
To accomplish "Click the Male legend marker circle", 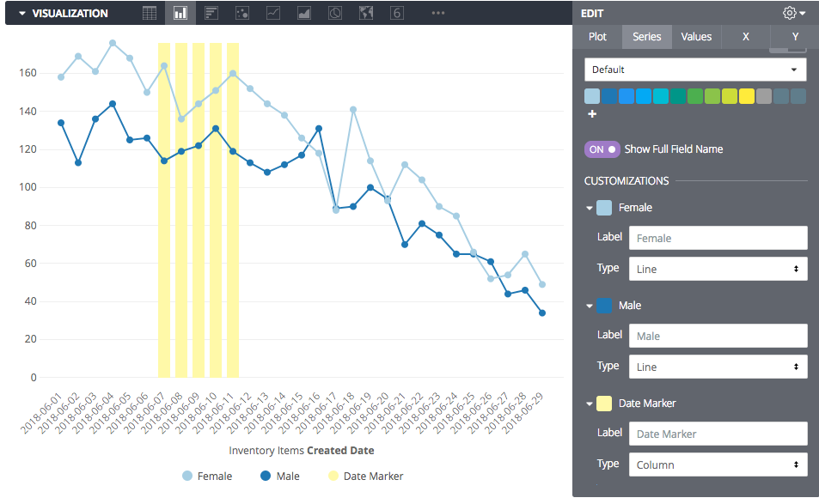I will 266,476.
